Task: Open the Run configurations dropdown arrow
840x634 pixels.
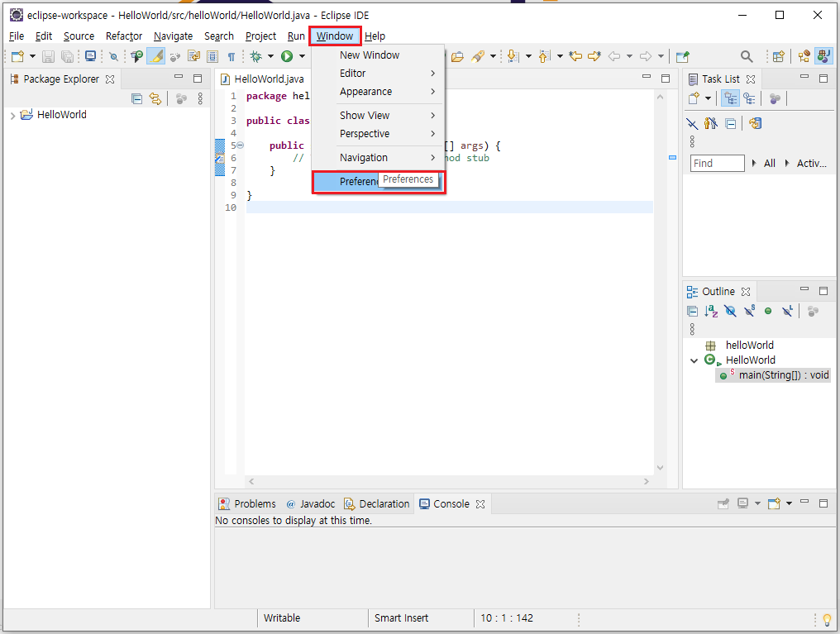Action: 302,56
